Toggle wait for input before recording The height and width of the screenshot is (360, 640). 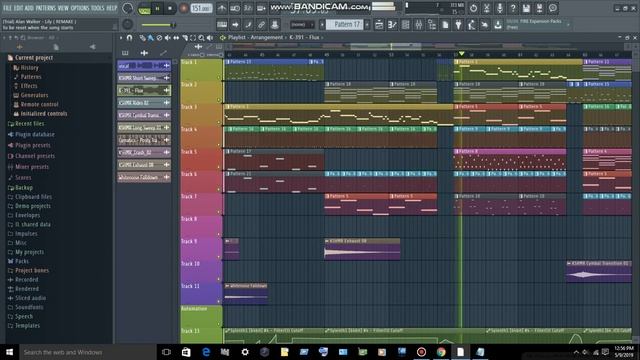[235, 8]
